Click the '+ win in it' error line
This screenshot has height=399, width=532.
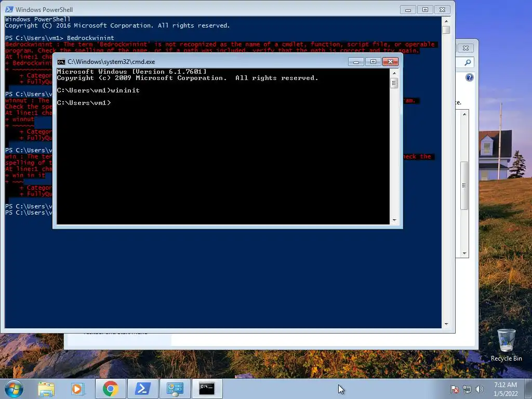[25, 176]
